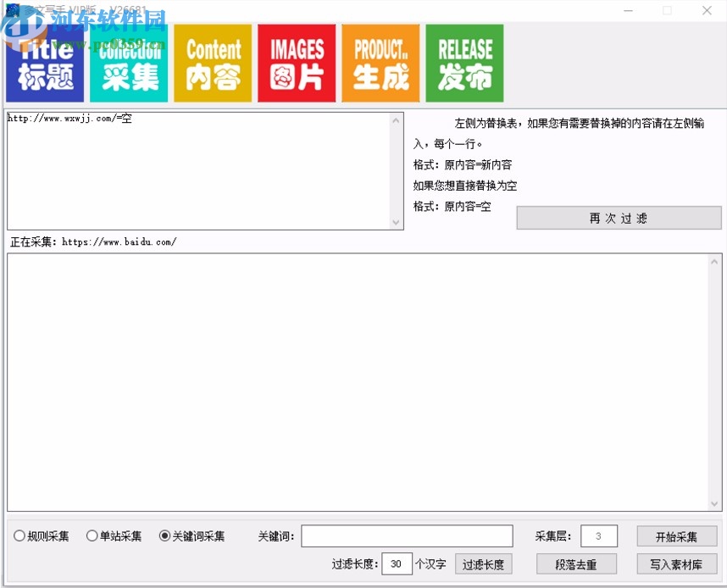Click the 关键词 keyword input field
This screenshot has width=727, height=588.
pos(407,535)
